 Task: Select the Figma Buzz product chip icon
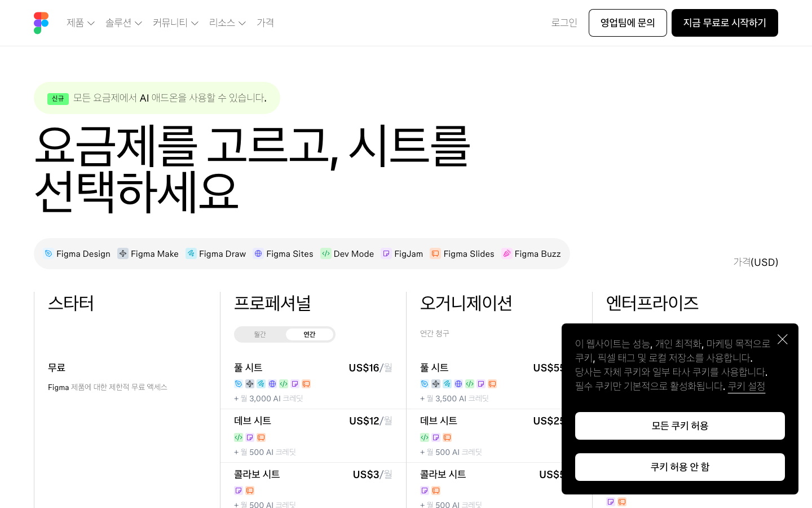coord(507,254)
